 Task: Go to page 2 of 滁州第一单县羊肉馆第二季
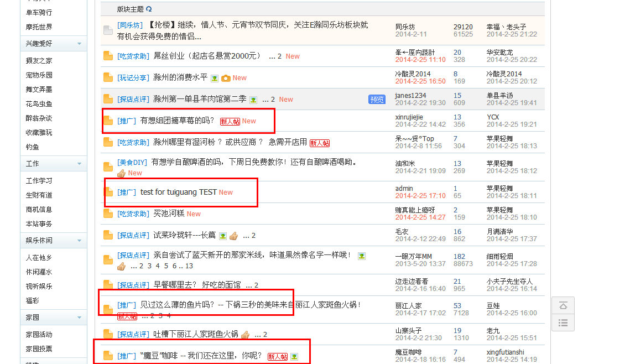pos(273,100)
